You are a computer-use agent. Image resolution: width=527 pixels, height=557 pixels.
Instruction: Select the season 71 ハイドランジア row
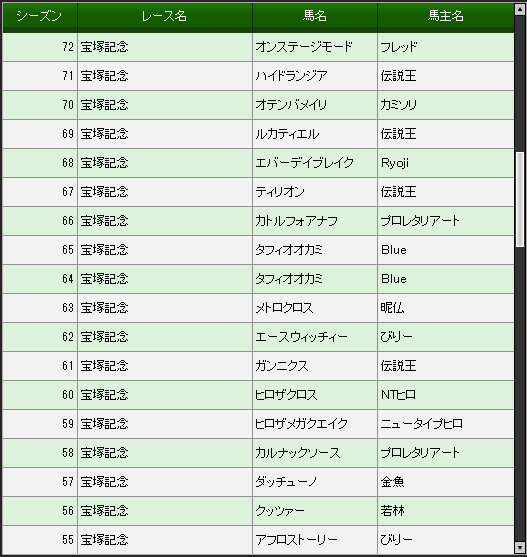pyautogui.click(x=258, y=76)
